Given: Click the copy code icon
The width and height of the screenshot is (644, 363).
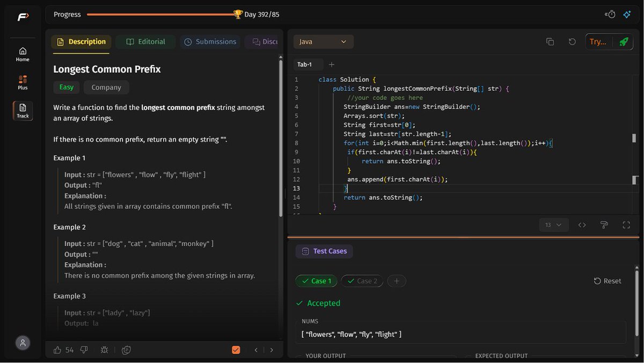Looking at the screenshot, I should pyautogui.click(x=550, y=42).
